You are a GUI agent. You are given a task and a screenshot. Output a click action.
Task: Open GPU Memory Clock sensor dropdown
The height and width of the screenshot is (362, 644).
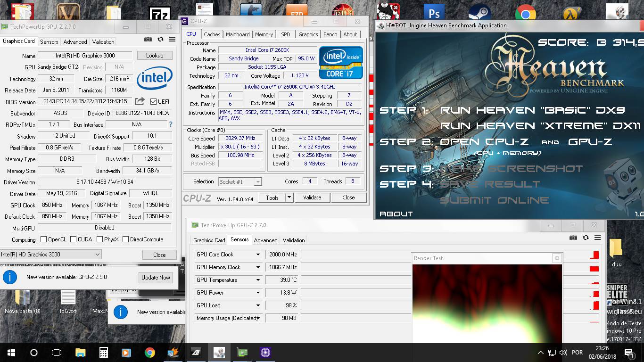pyautogui.click(x=258, y=267)
